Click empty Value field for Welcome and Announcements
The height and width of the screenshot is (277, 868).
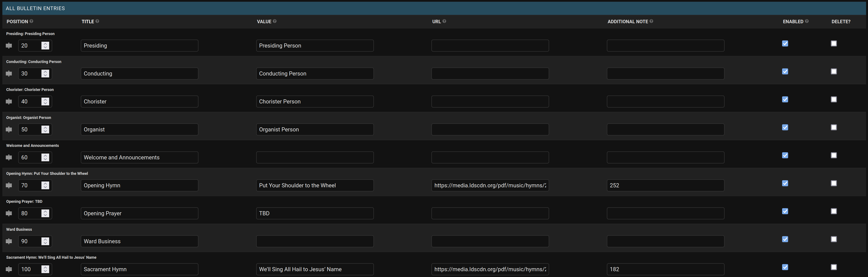pos(315,158)
